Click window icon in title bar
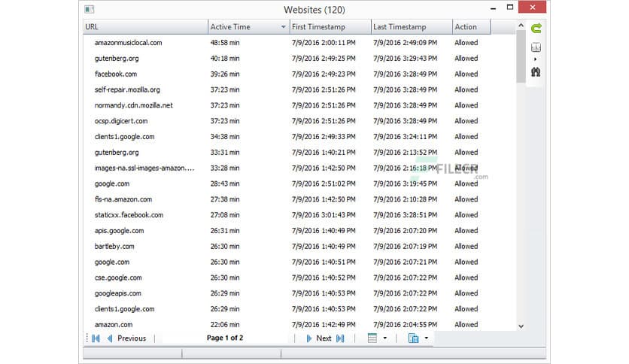 (x=90, y=9)
